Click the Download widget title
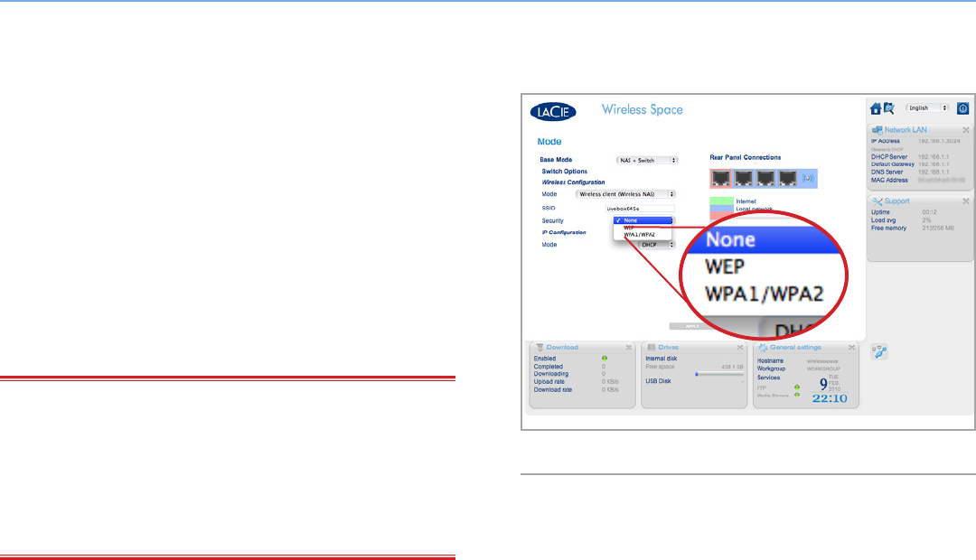This screenshot has height=560, width=976. click(x=562, y=347)
